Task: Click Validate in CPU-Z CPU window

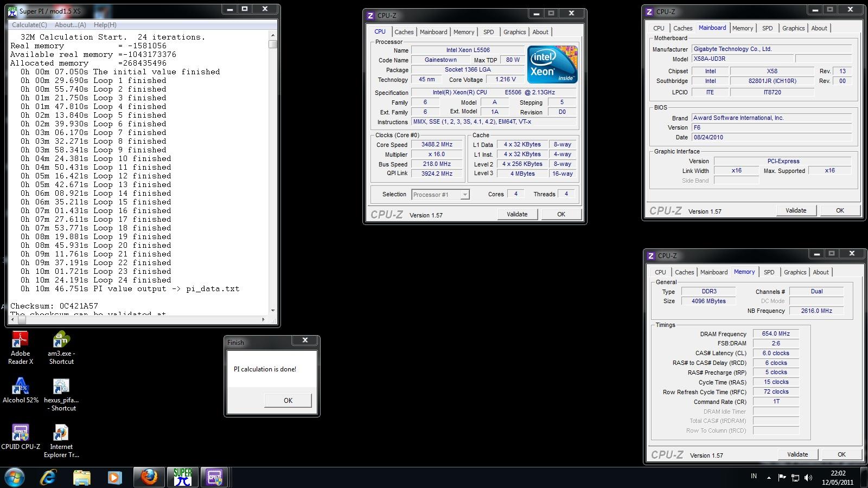Action: point(517,214)
